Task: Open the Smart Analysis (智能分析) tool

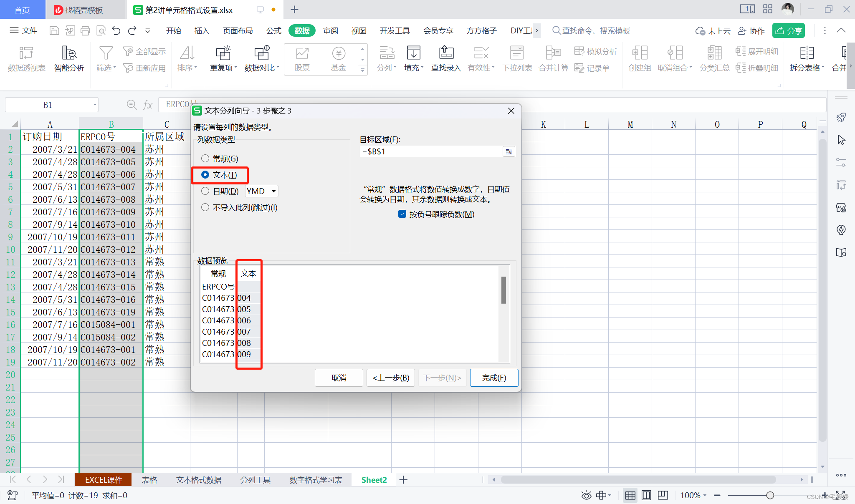Action: pyautogui.click(x=69, y=53)
